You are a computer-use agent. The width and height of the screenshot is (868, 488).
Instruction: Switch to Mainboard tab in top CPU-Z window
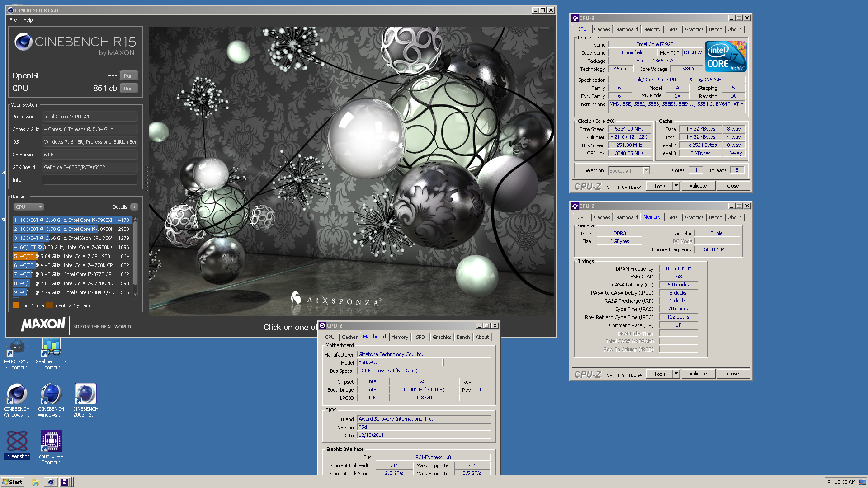click(x=627, y=29)
